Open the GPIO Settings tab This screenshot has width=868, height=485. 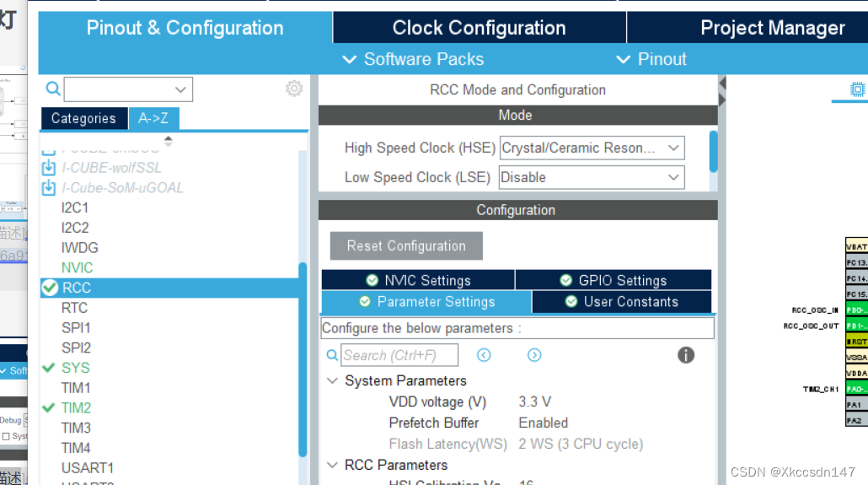coord(613,280)
